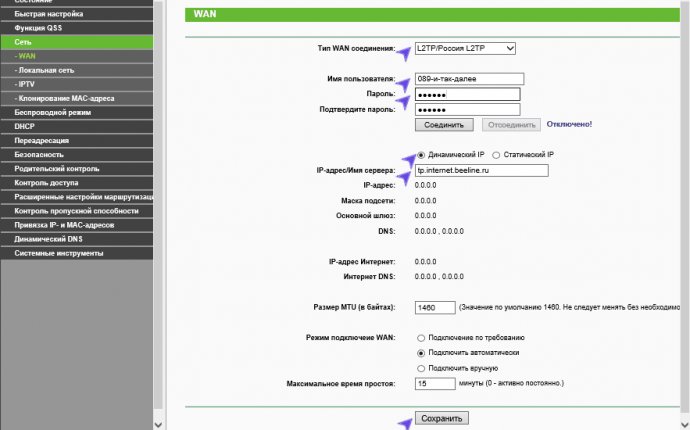690x430 pixels.
Task: Open Беспроводной режим menu
Action: point(77,112)
